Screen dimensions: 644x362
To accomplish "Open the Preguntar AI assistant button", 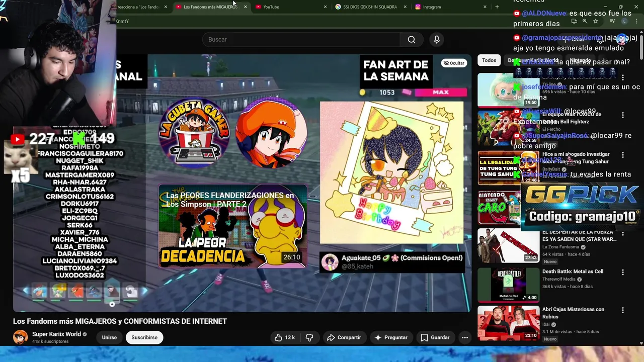I will [x=391, y=337].
